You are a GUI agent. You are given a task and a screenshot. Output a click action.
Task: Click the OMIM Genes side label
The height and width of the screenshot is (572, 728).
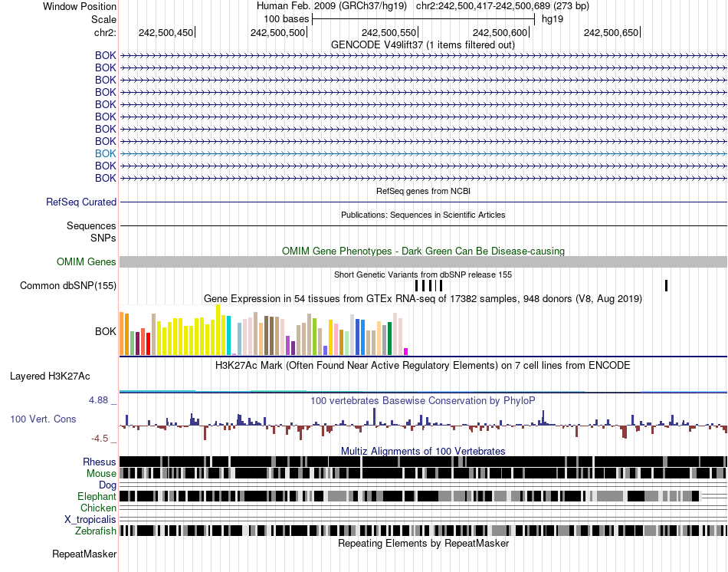(87, 261)
